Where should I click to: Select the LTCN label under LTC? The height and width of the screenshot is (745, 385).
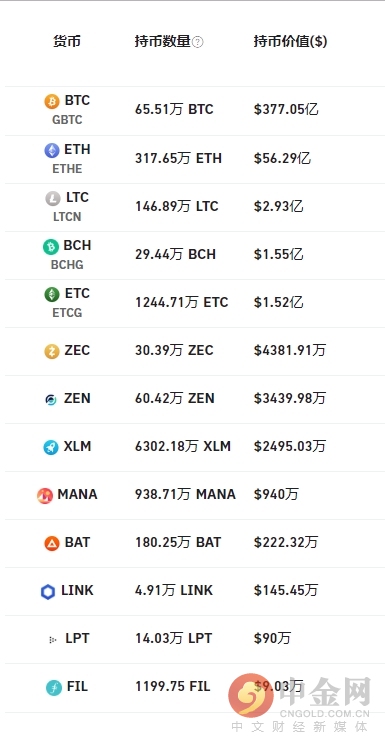point(67,217)
